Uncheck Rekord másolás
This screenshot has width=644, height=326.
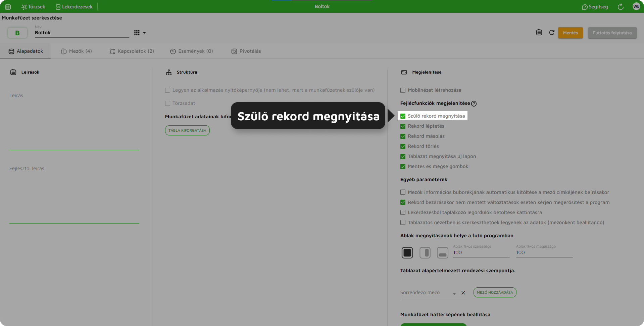coord(403,136)
